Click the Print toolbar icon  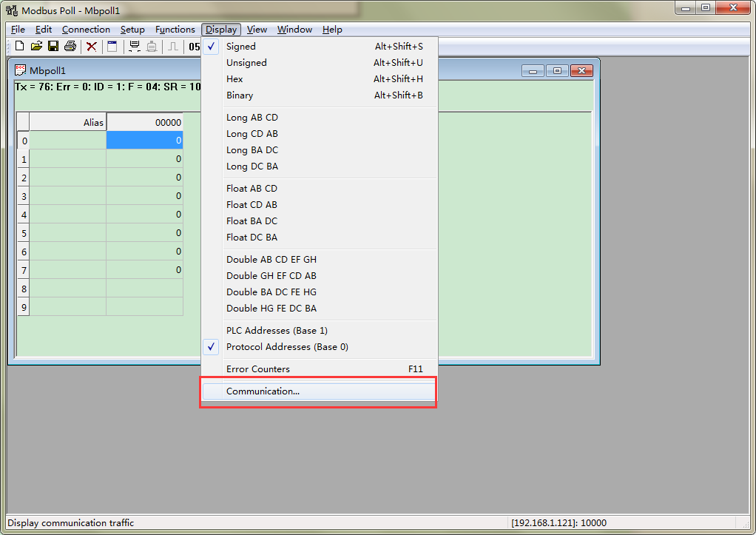(70, 47)
